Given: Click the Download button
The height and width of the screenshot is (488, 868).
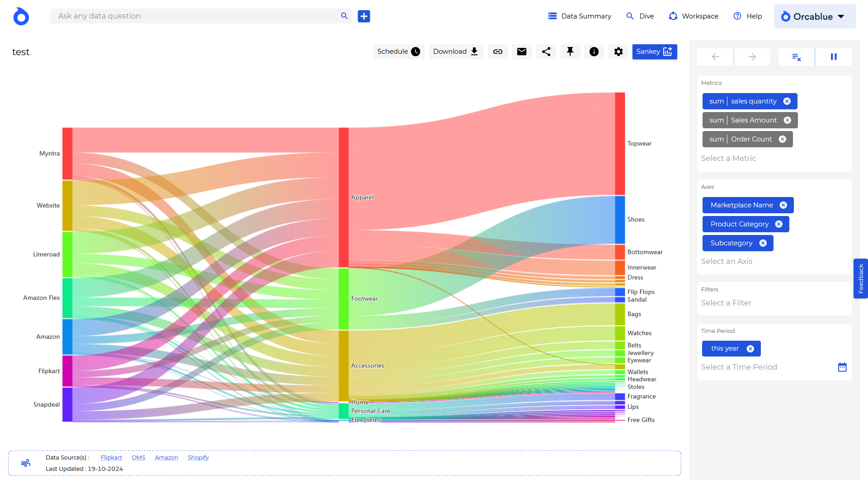Looking at the screenshot, I should (455, 52).
